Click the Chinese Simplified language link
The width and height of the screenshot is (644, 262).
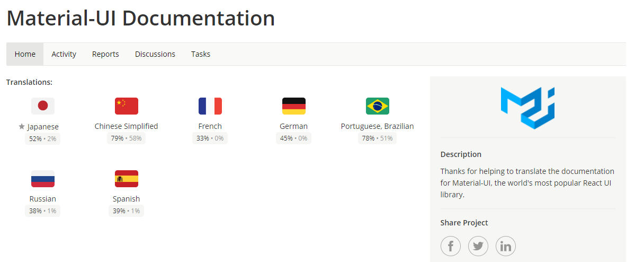pyautogui.click(x=127, y=126)
